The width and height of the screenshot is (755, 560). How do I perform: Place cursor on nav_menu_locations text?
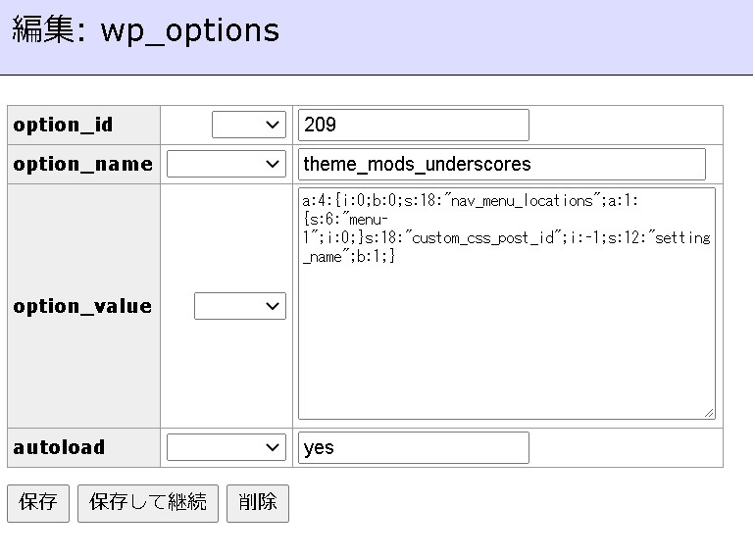pos(527,200)
